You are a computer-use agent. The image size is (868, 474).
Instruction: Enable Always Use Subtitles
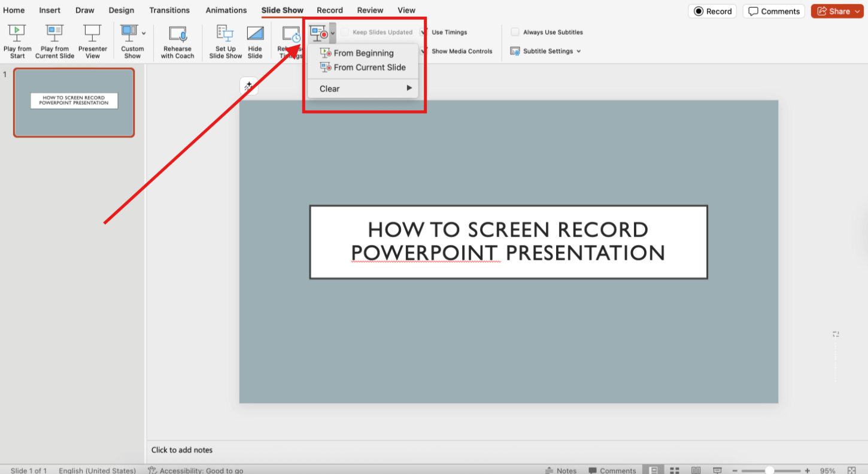(515, 32)
